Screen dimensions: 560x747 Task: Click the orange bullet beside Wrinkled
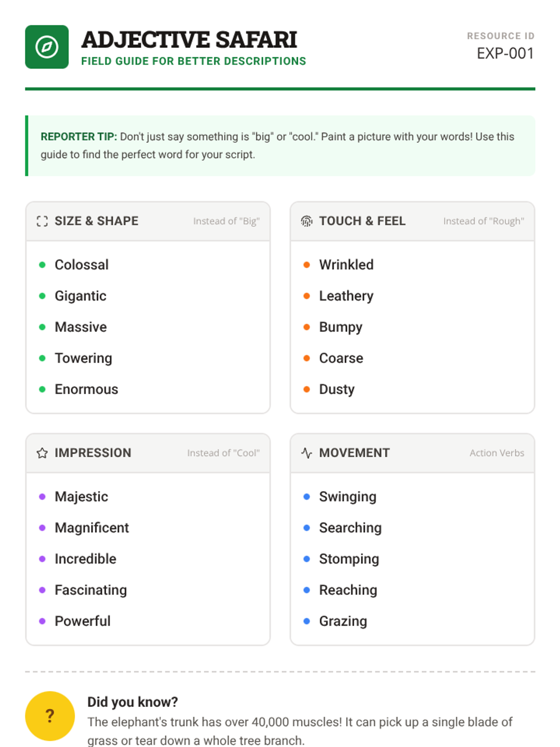pos(307,265)
